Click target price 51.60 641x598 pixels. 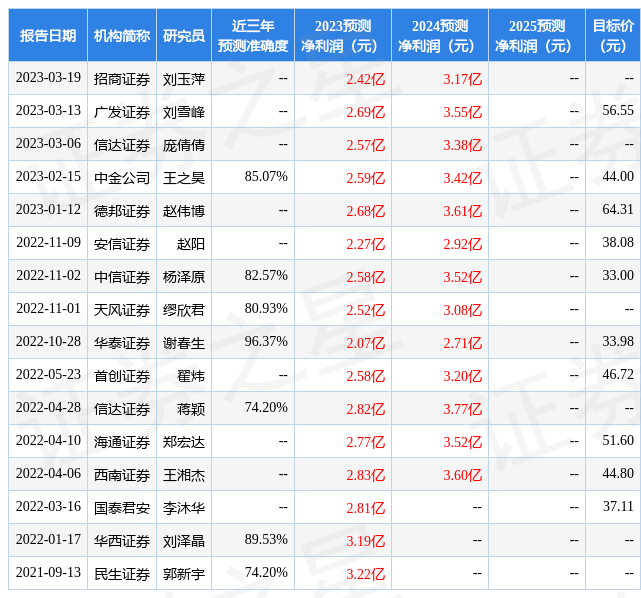pyautogui.click(x=618, y=441)
